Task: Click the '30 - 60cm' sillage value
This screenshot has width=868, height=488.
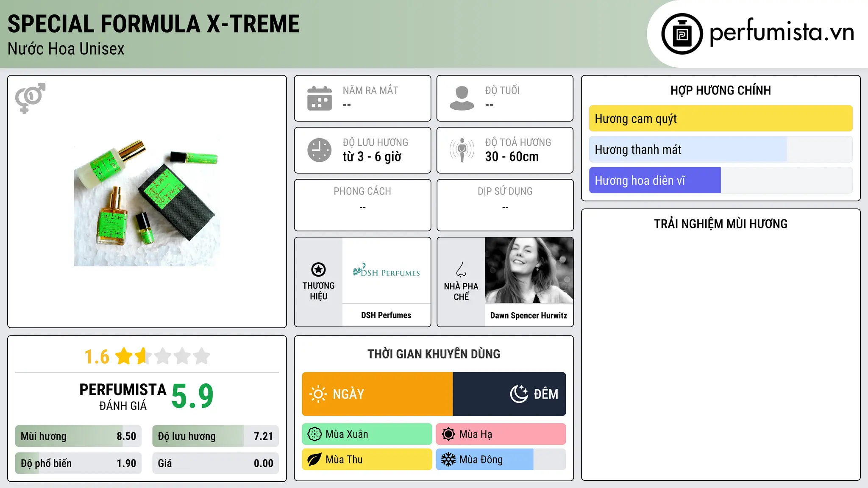Action: coord(512,157)
